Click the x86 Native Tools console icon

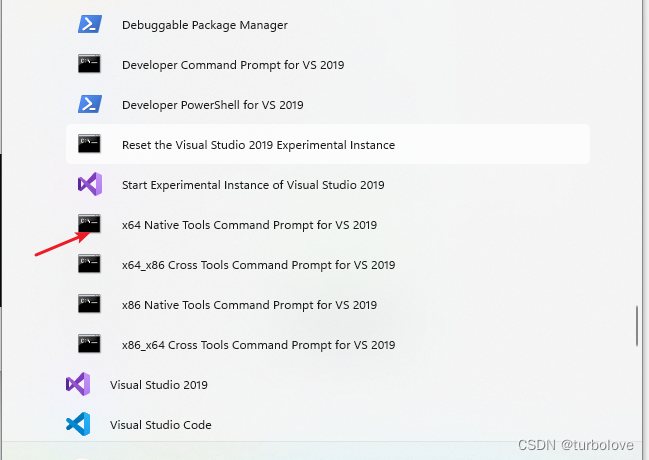(89, 304)
